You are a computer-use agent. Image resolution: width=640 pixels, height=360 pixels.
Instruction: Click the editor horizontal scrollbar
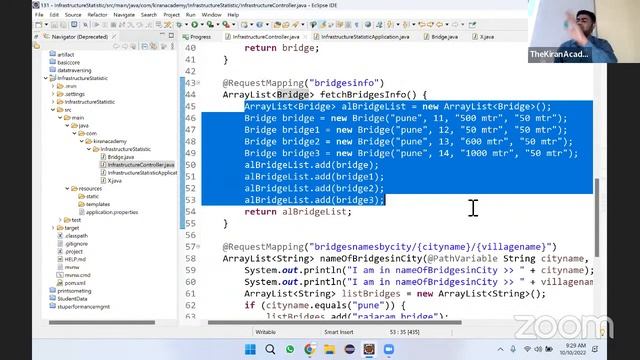(x=335, y=322)
